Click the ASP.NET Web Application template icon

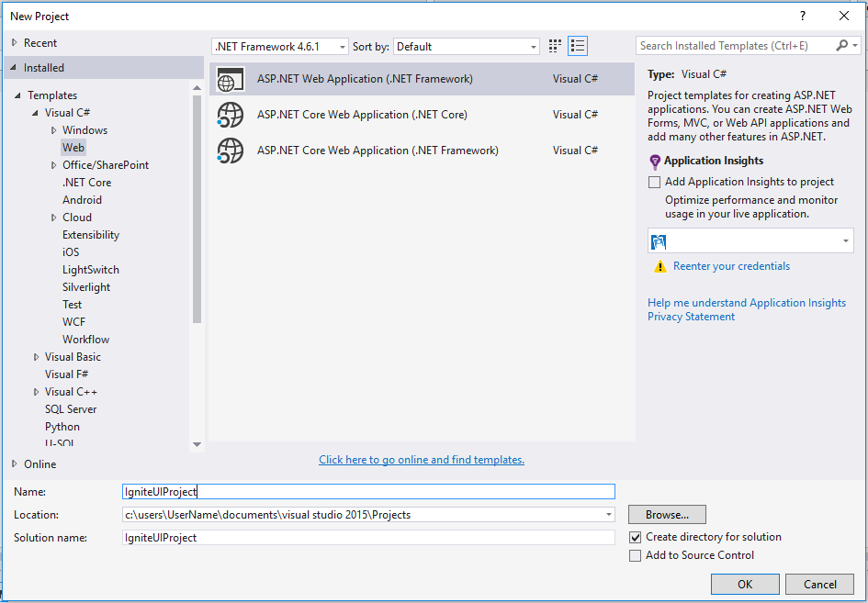click(231, 79)
